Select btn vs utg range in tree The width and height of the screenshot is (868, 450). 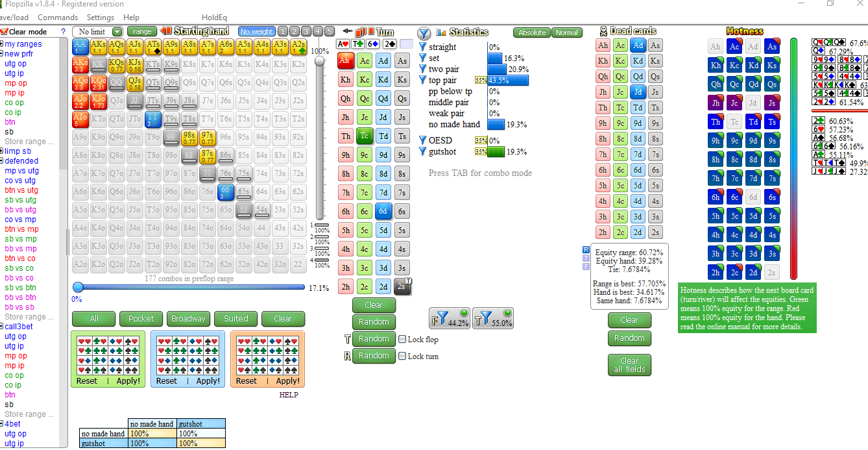click(21, 190)
